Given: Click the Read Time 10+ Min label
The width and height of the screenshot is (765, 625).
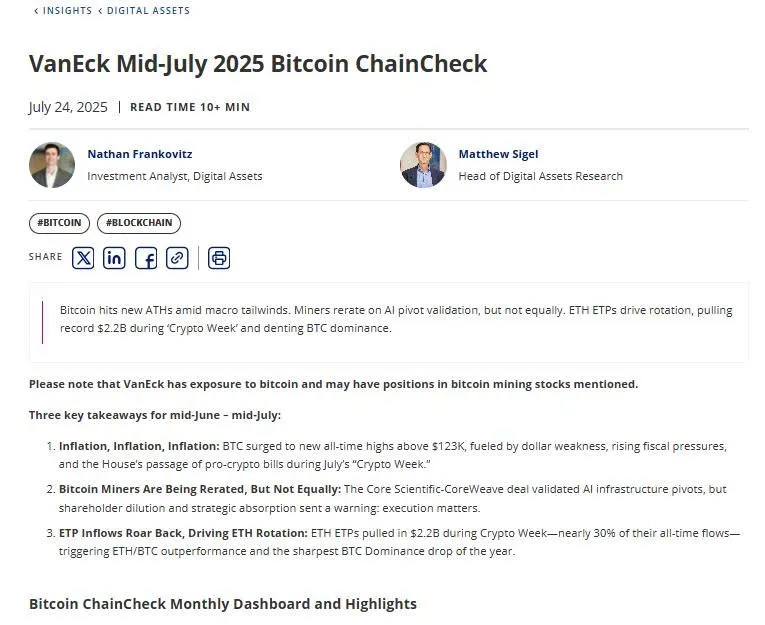Looking at the screenshot, I should tap(190, 107).
